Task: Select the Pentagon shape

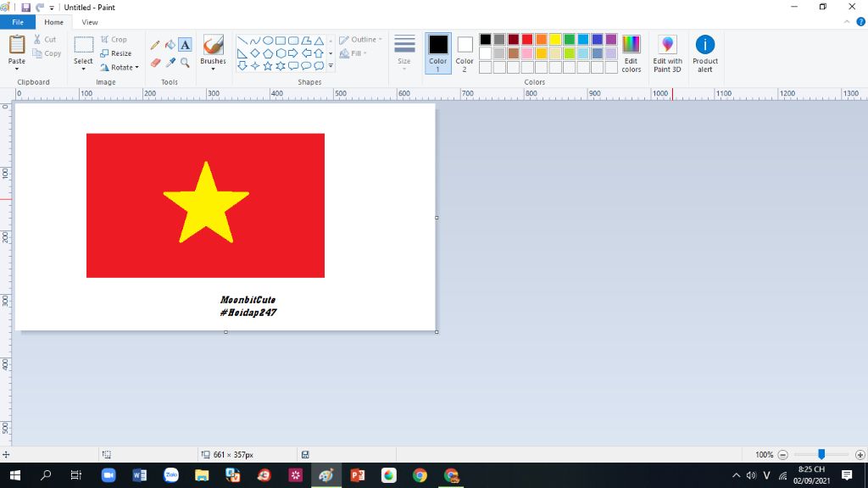Action: point(267,53)
